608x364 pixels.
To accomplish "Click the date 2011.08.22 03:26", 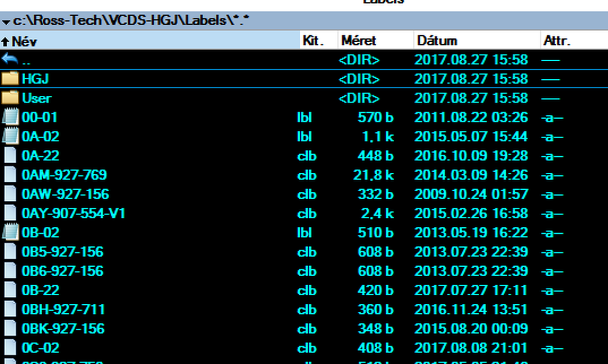I will point(471,117).
